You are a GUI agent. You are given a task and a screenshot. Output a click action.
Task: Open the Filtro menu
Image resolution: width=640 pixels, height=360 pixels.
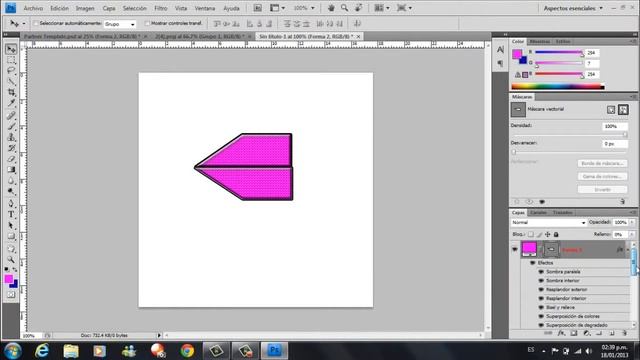161,8
